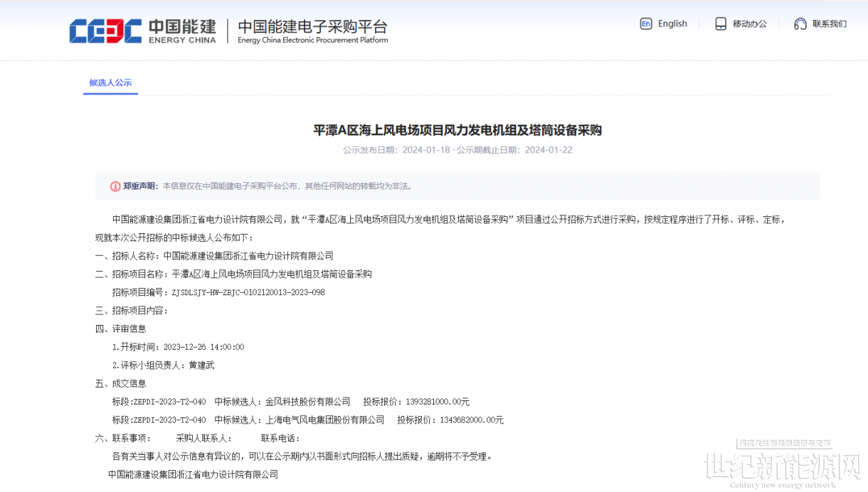
Task: Click the candidate 上海电气风电集团股份有限公司
Action: 324,420
